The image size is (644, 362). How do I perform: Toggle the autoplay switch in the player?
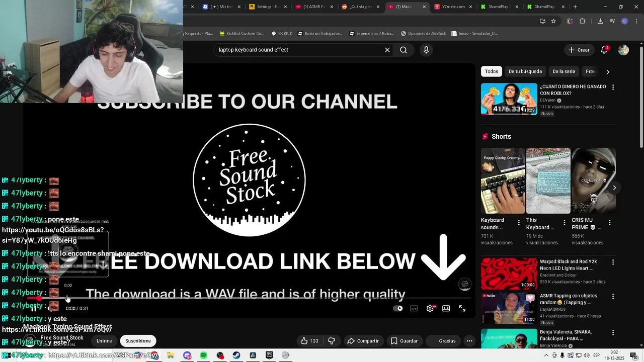click(x=397, y=309)
